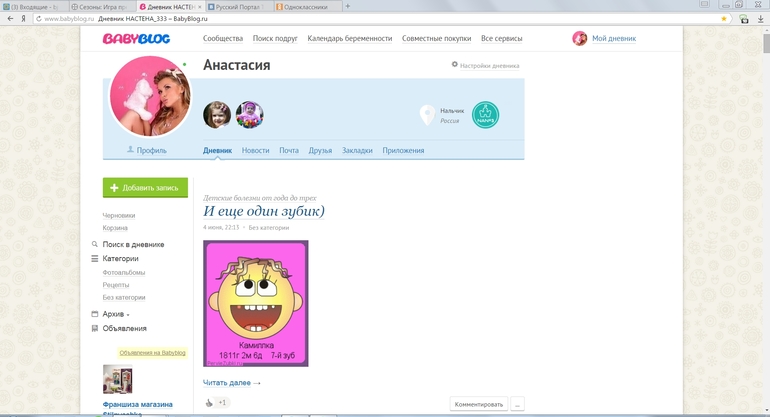This screenshot has height=417, width=770.
Task: Switch to the Одноклассники browser tab
Action: pos(306,7)
